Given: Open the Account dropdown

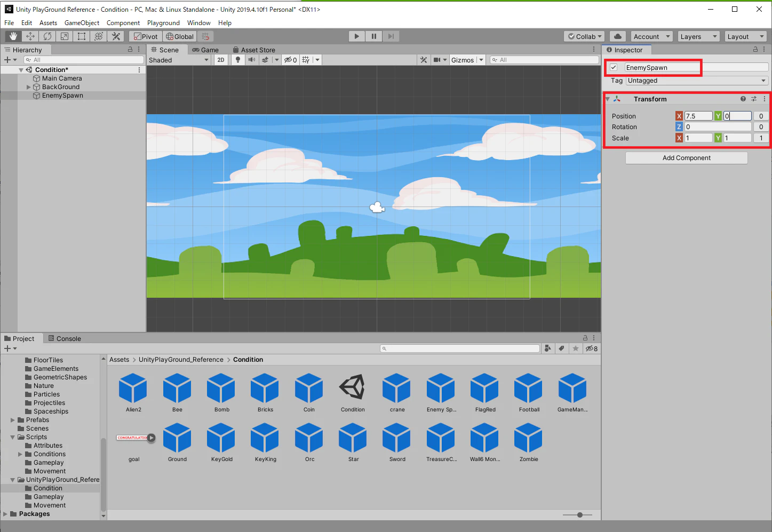Looking at the screenshot, I should [651, 36].
